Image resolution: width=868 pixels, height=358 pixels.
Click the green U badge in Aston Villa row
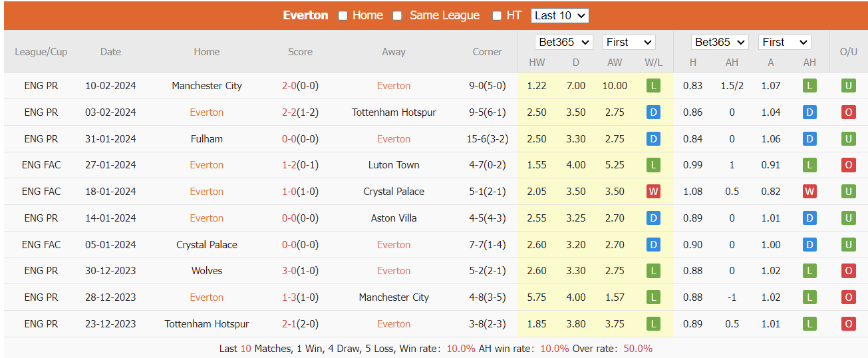848,218
